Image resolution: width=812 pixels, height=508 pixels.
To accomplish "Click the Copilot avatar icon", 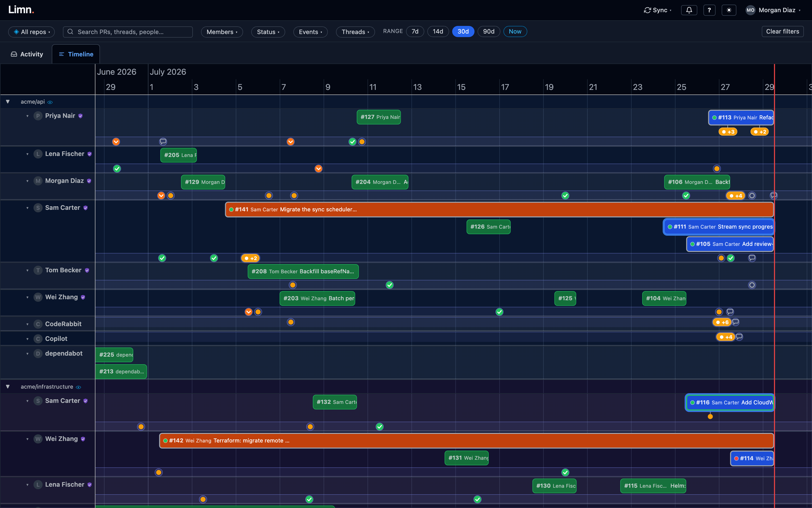I will [x=38, y=339].
